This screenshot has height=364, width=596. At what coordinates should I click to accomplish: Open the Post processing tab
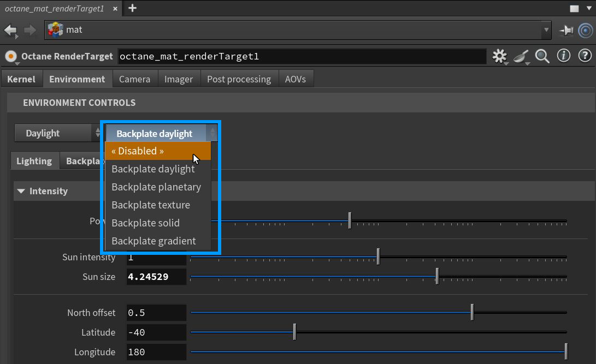click(x=239, y=79)
